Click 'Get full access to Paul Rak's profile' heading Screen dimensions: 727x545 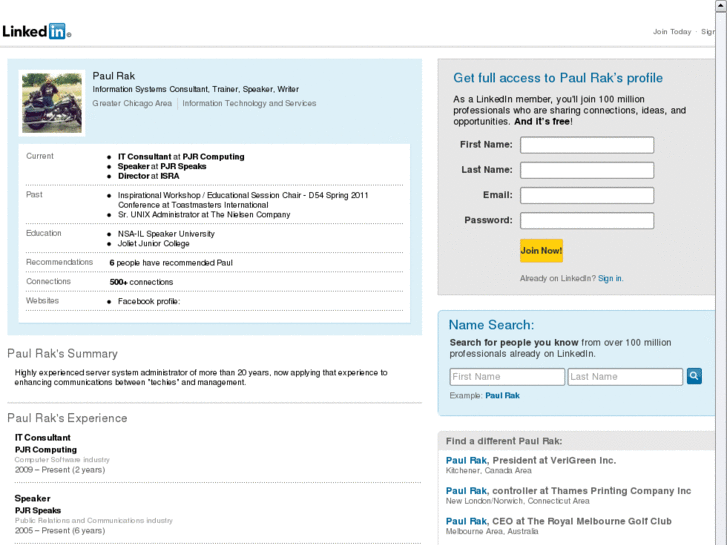tap(558, 78)
